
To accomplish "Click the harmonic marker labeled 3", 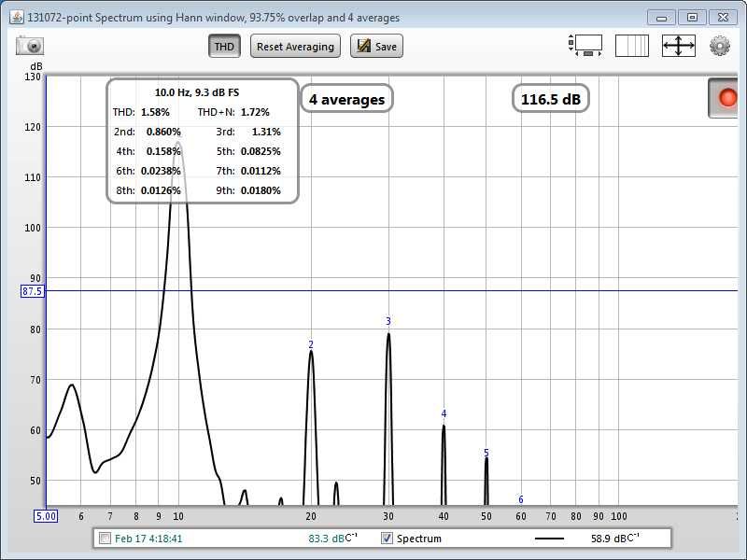I will pyautogui.click(x=388, y=321).
